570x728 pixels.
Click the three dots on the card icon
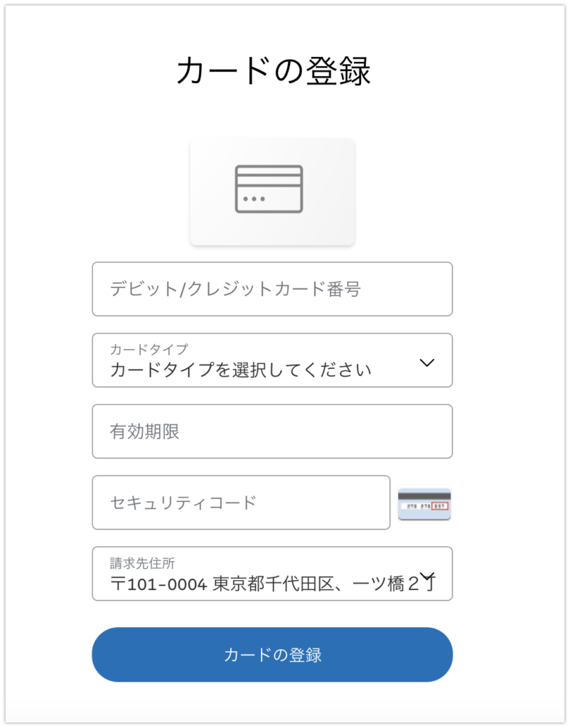254,199
